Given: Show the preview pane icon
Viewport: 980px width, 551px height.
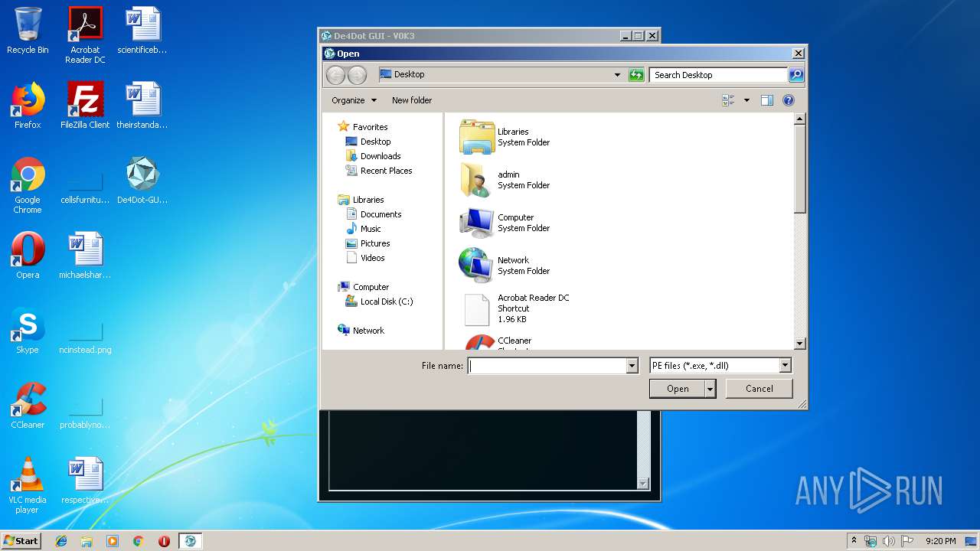Looking at the screenshot, I should (x=767, y=100).
